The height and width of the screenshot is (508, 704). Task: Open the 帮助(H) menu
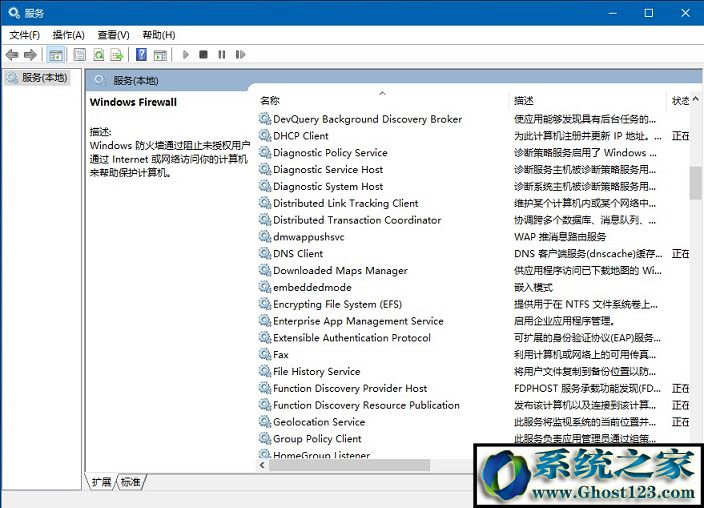(158, 35)
